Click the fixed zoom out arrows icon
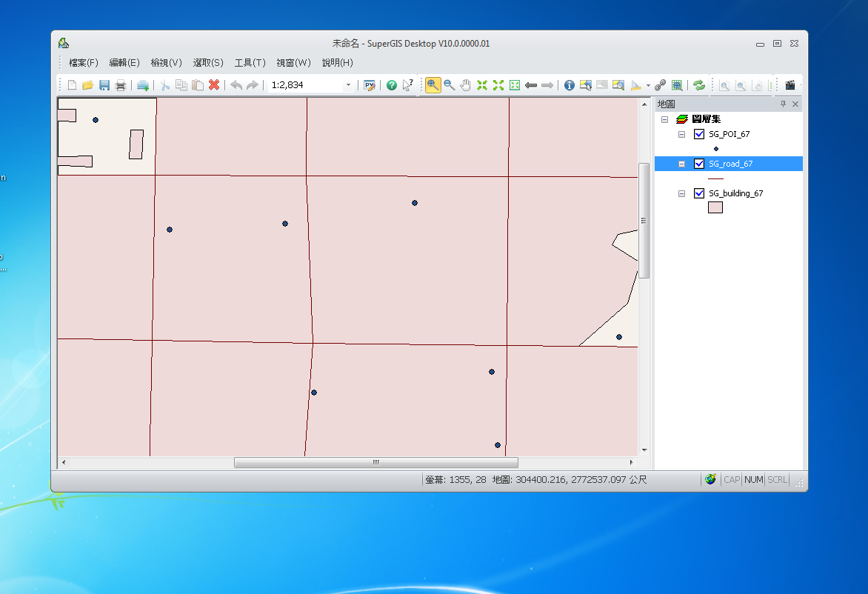 click(x=498, y=85)
